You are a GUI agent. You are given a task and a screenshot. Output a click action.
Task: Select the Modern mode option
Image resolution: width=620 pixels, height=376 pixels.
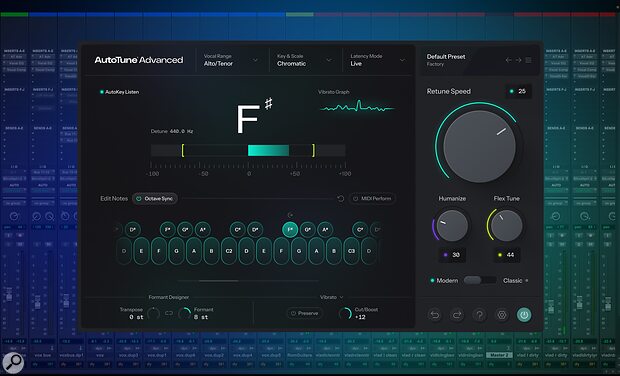point(444,280)
